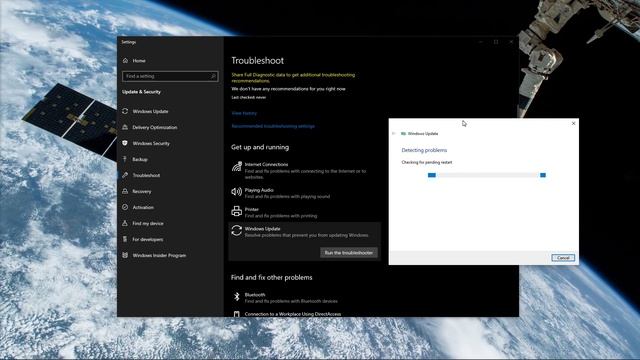640x360 pixels.
Task: Click the Delivery Optimization icon
Action: 125,127
